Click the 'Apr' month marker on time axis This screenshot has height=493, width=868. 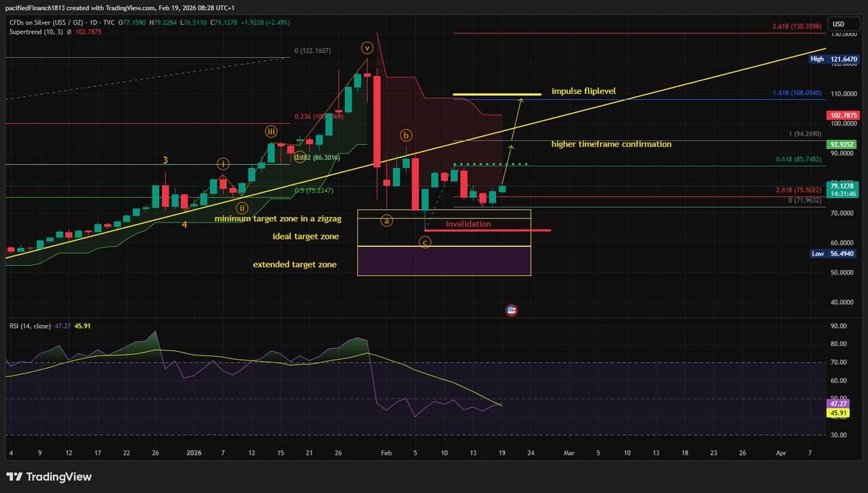pos(780,452)
